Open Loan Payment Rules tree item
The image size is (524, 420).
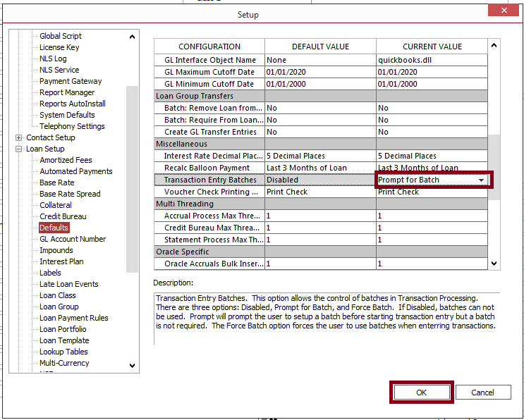pyautogui.click(x=74, y=318)
